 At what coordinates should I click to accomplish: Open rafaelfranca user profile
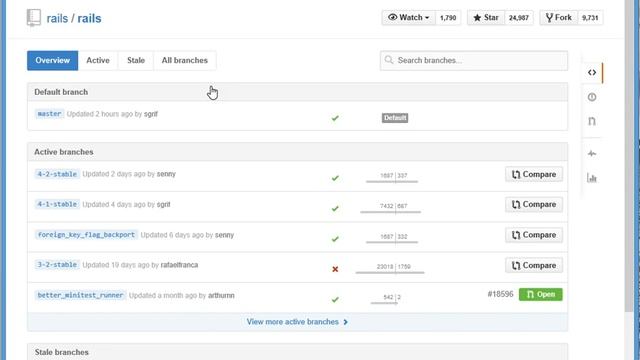(x=179, y=265)
